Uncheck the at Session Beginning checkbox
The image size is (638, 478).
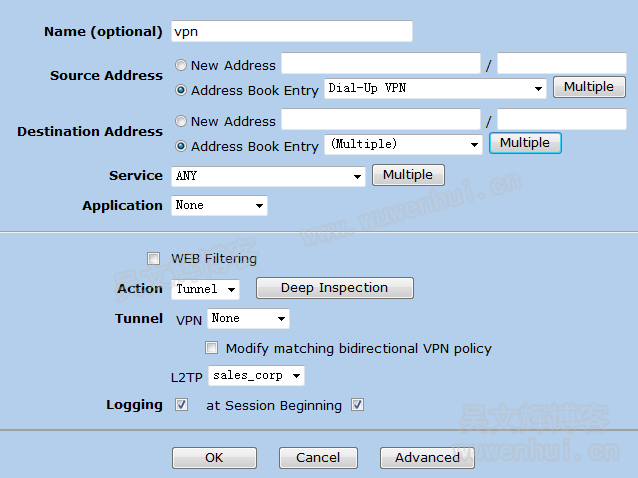pyautogui.click(x=357, y=405)
